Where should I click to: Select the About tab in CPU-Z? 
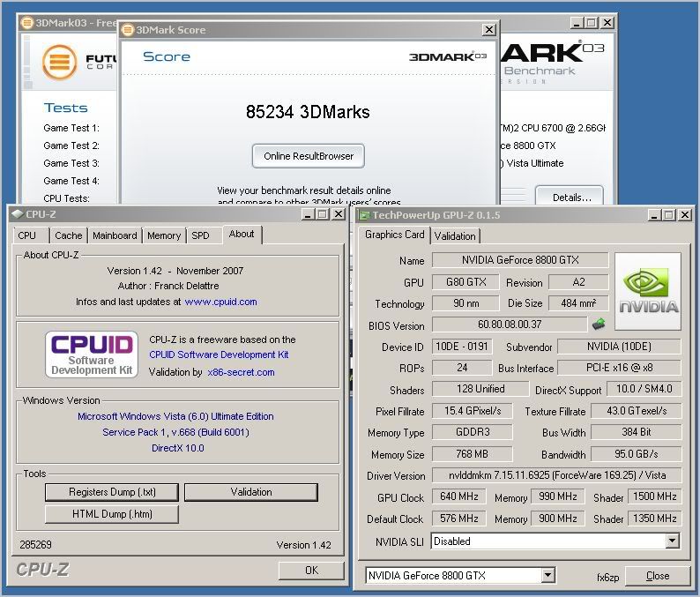[x=242, y=234]
